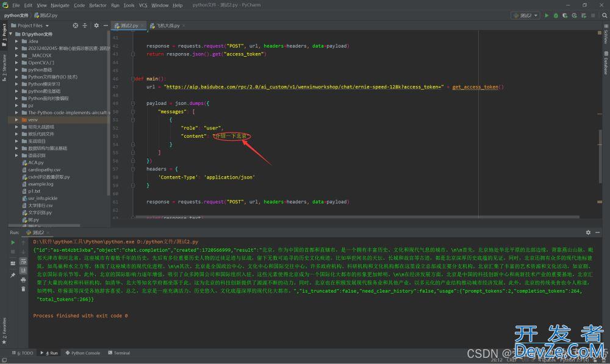610x364 pixels.
Task: Start the green Debug bug icon
Action: pos(556,16)
